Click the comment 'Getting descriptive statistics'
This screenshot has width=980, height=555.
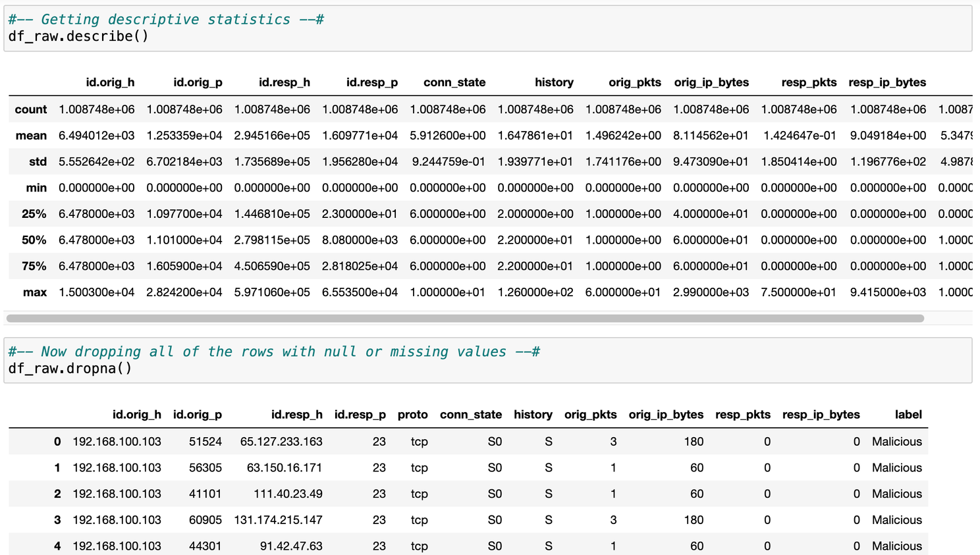(165, 20)
